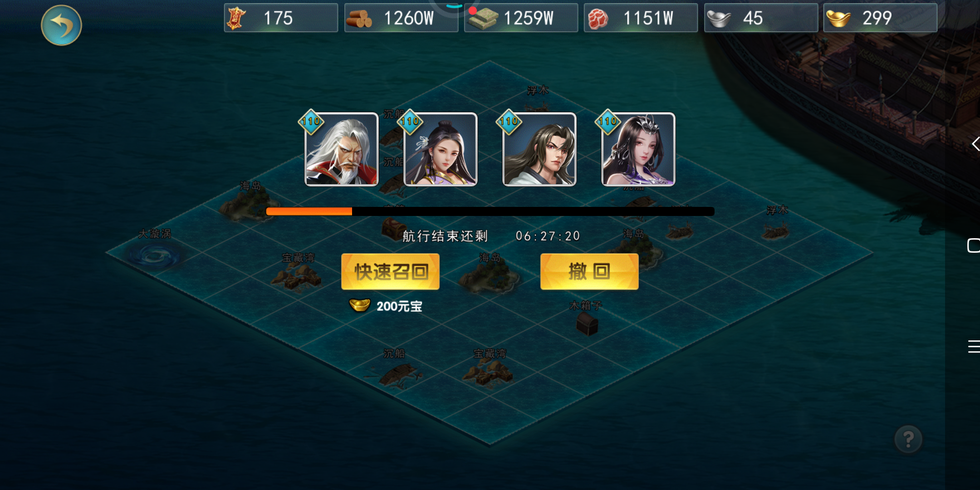Tap the silver ingot currency 45
The width and height of the screenshot is (980, 490).
761,18
